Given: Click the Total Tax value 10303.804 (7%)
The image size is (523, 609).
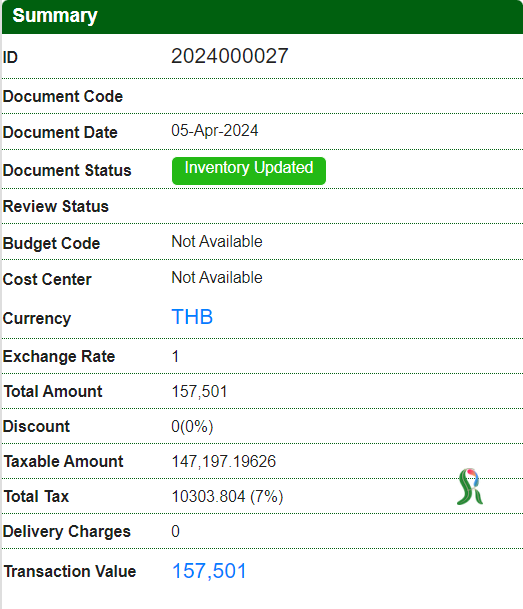Looking at the screenshot, I should click(228, 497).
